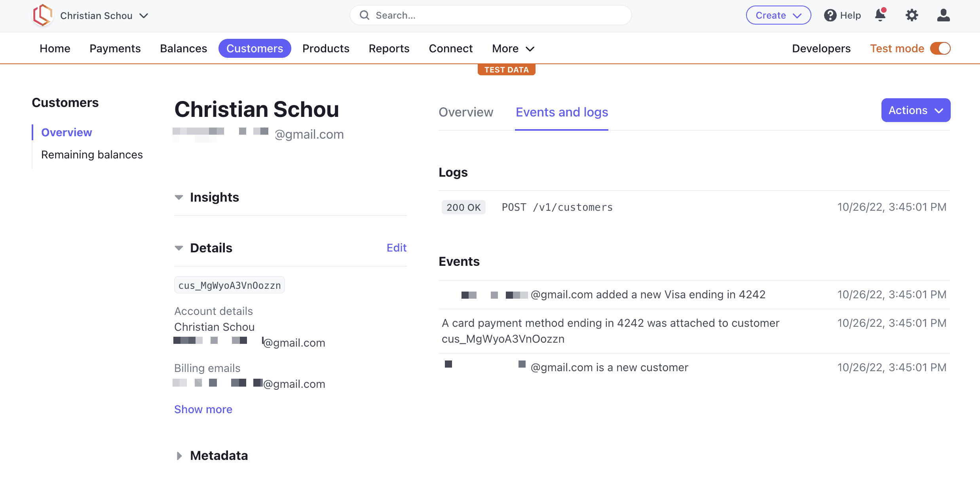Toggle Test mode switch off
The height and width of the screenshot is (492, 980).
click(940, 48)
